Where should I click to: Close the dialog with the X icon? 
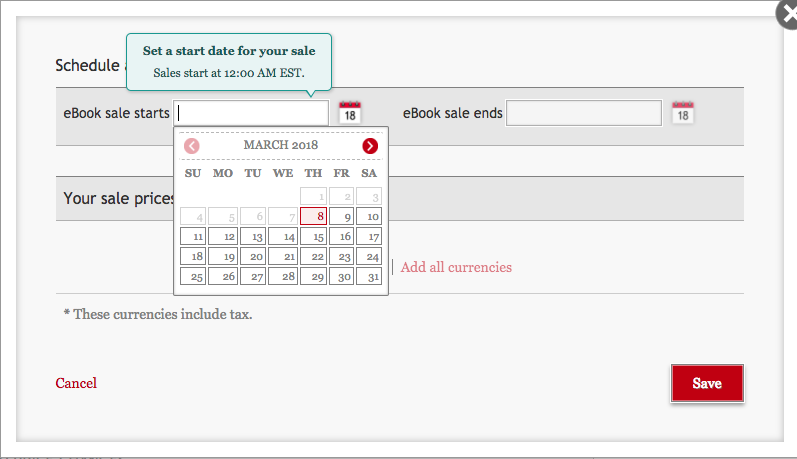788,13
